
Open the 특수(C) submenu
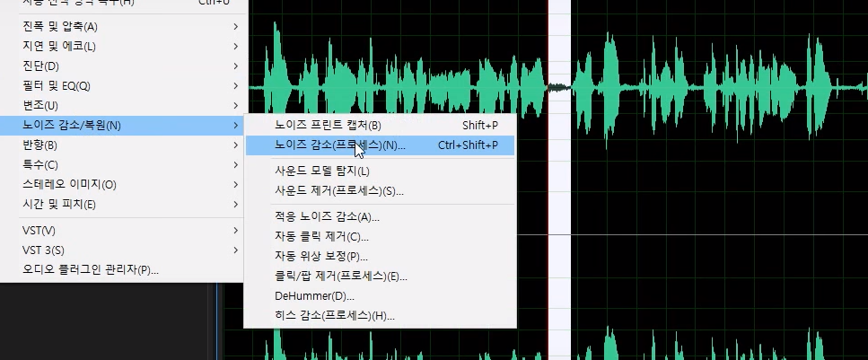tap(122, 165)
